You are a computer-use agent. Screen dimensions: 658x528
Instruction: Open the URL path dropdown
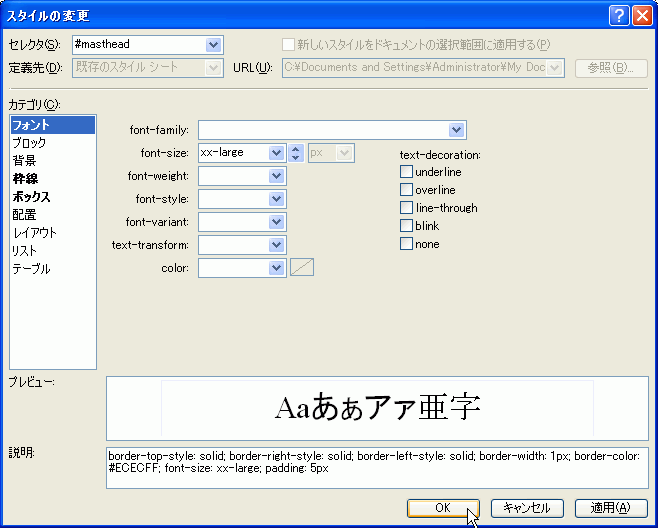(555, 68)
